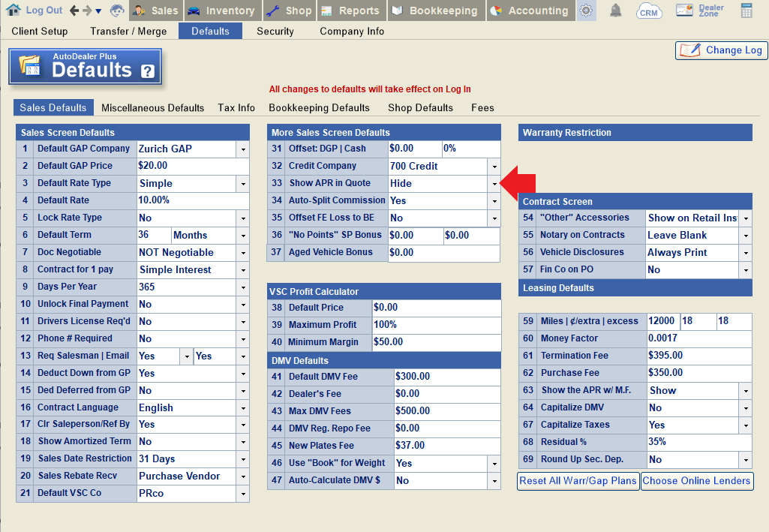The width and height of the screenshot is (769, 532).
Task: Expand Capitalize Taxes dropdown
Action: [746, 425]
